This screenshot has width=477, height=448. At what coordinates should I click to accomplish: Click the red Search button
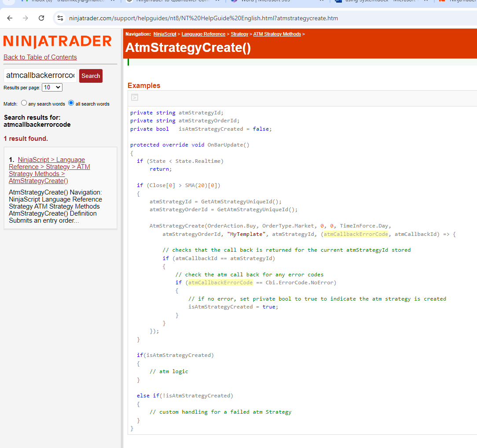[x=91, y=76]
